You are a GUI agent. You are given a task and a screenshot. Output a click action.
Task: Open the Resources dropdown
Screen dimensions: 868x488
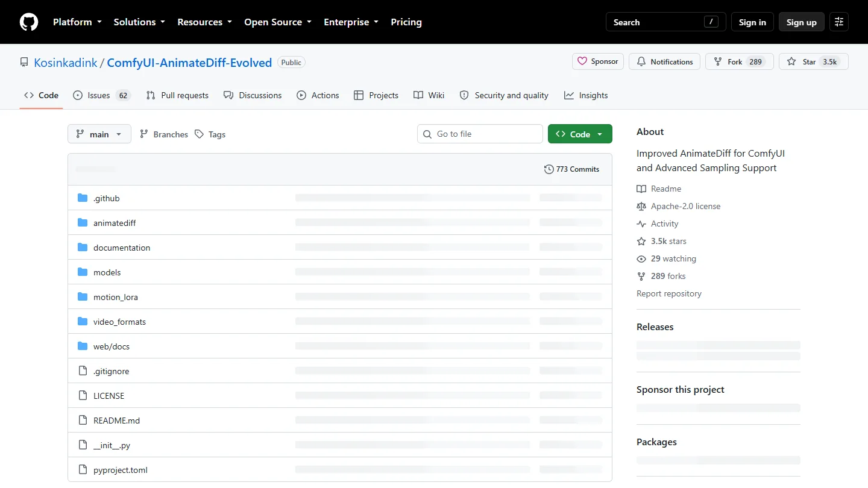tap(204, 22)
